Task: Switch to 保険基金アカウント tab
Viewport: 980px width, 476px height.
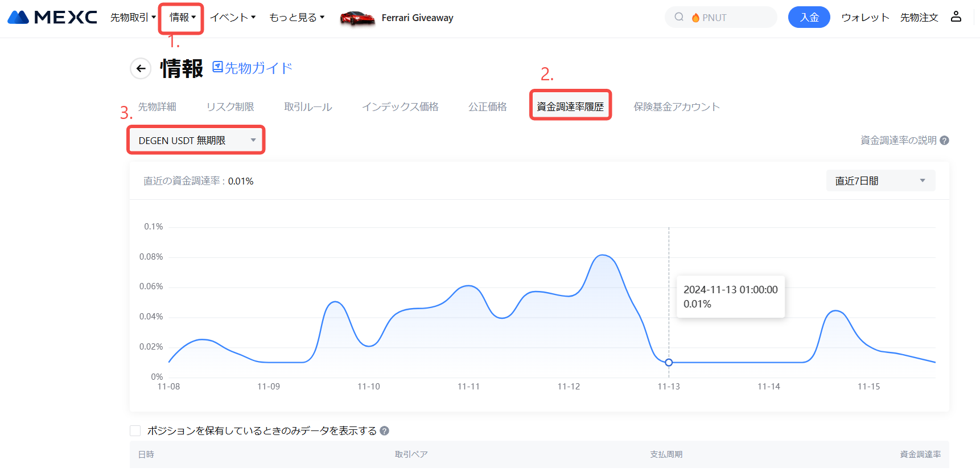Action: point(676,106)
